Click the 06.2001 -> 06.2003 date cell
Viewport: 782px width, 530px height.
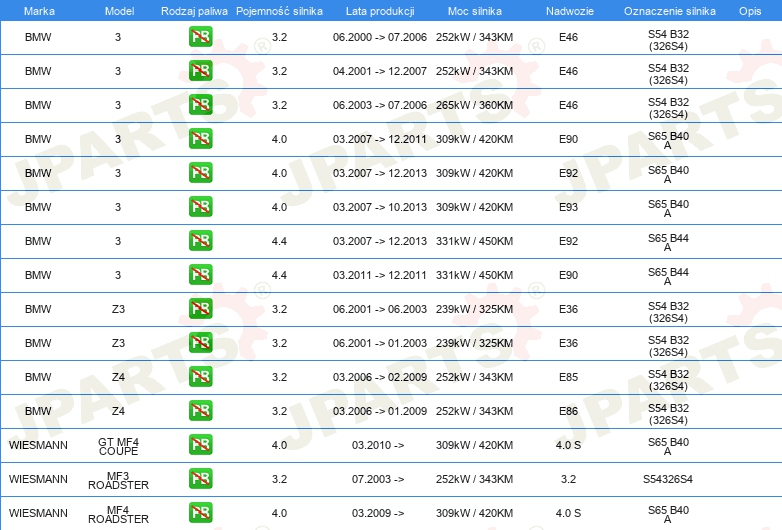(380, 309)
